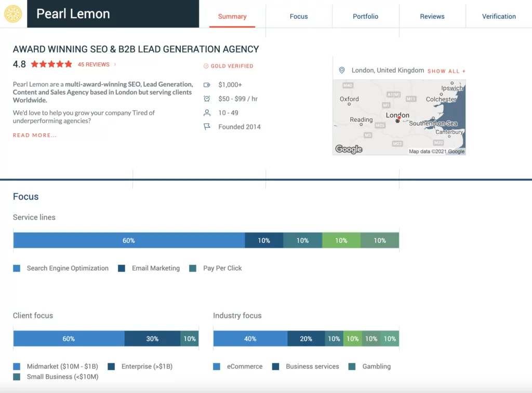Click the Industry focus label
532x393 pixels.
click(237, 316)
